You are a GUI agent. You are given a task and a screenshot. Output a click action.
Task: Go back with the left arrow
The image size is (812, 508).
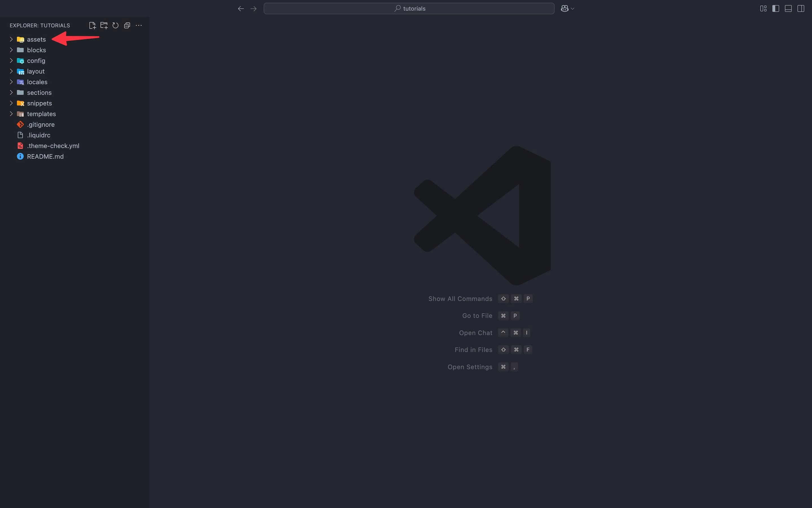[241, 9]
